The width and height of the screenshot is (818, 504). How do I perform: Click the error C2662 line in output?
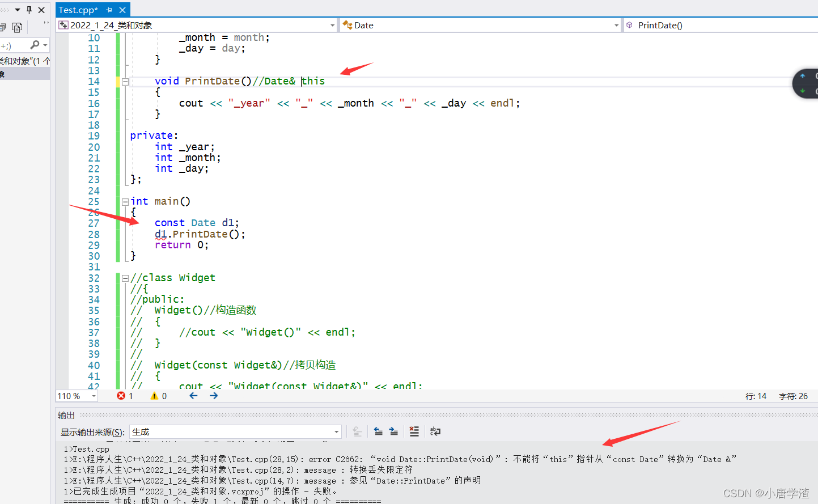pyautogui.click(x=400, y=459)
